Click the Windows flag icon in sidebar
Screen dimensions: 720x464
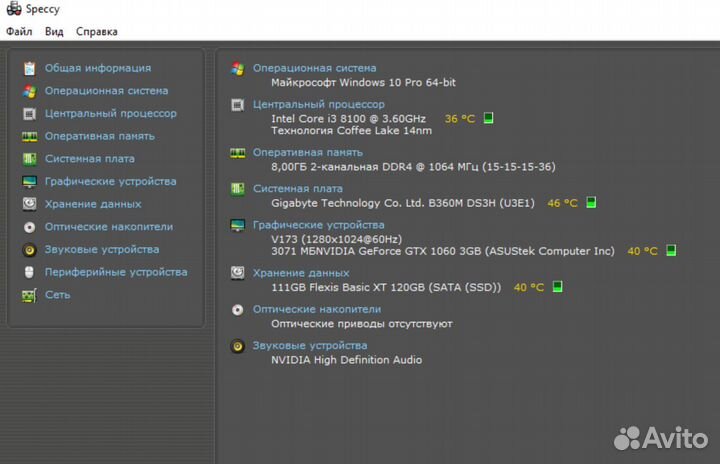coord(29,91)
